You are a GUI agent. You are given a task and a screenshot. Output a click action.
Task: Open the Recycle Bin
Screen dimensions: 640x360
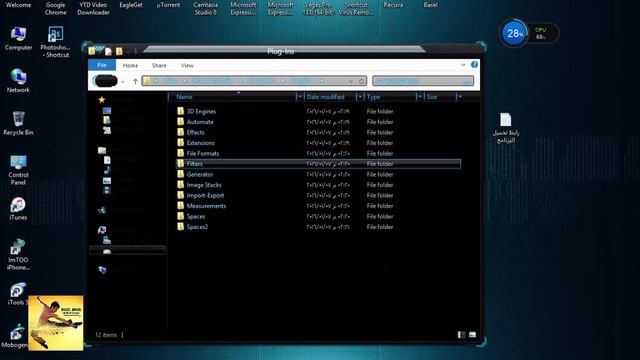tap(18, 123)
